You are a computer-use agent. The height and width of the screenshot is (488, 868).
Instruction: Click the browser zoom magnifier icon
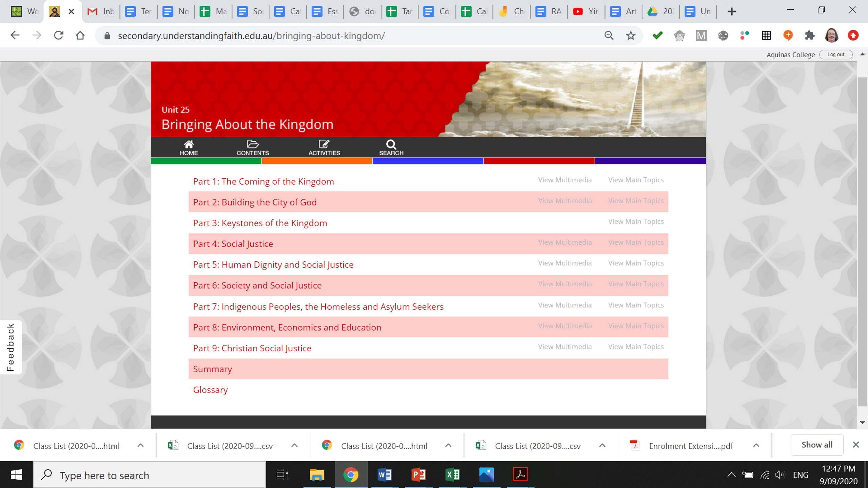[609, 35]
